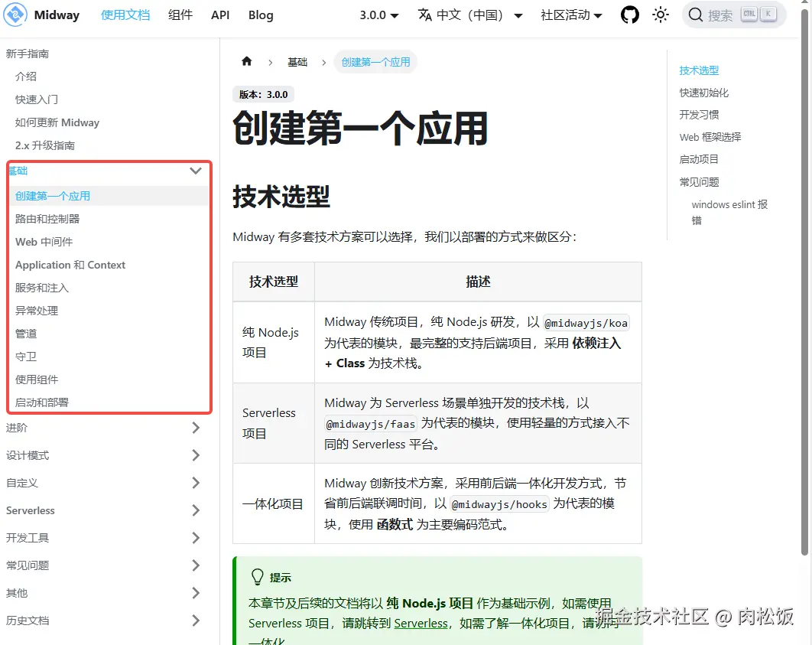The image size is (812, 645).
Task: Click the 一体化项目 table cell
Action: click(274, 503)
